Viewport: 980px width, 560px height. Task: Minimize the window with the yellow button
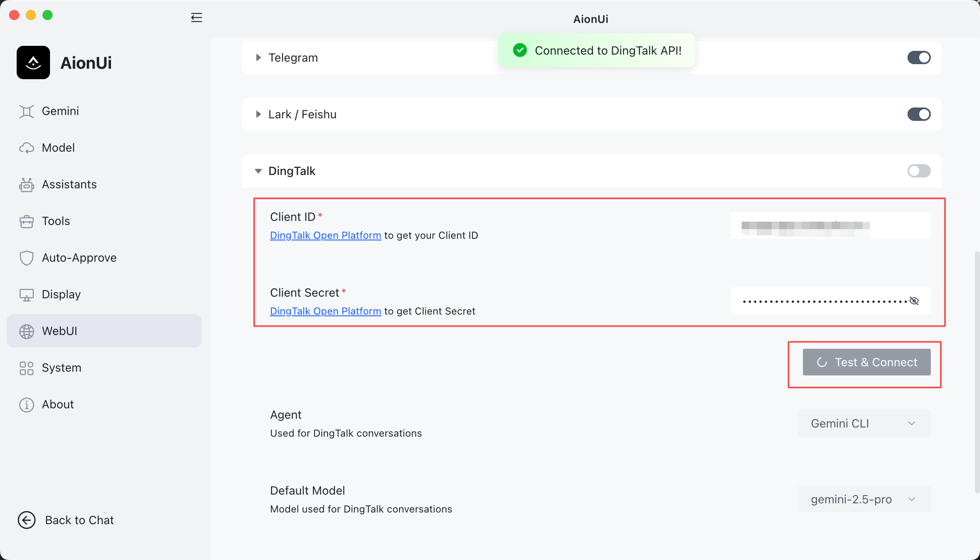[31, 15]
